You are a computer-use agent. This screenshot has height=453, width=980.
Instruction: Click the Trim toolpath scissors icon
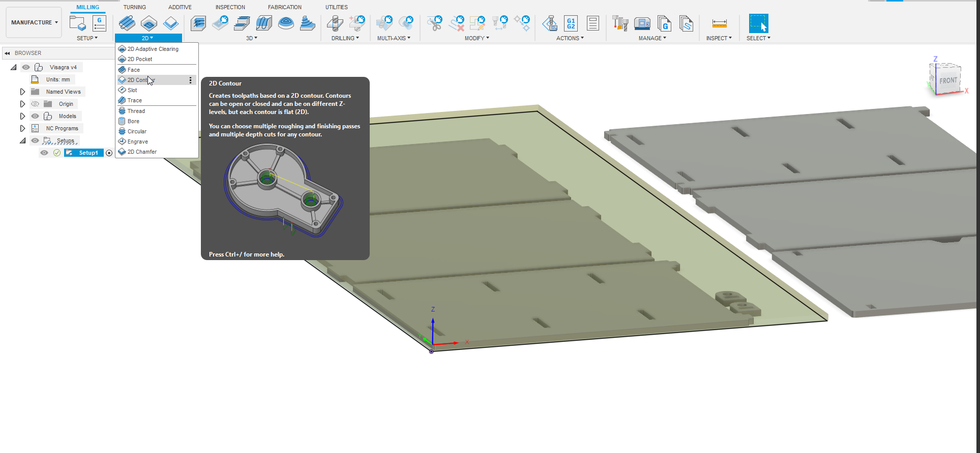pos(435,23)
